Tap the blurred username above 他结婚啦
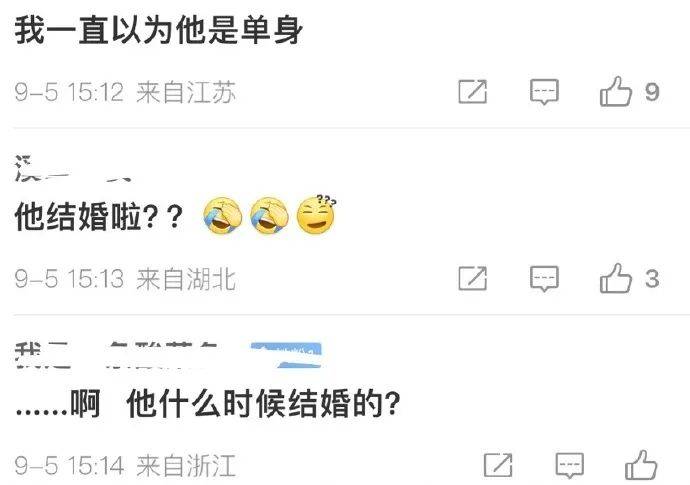The height and width of the screenshot is (485, 690). pos(73,168)
